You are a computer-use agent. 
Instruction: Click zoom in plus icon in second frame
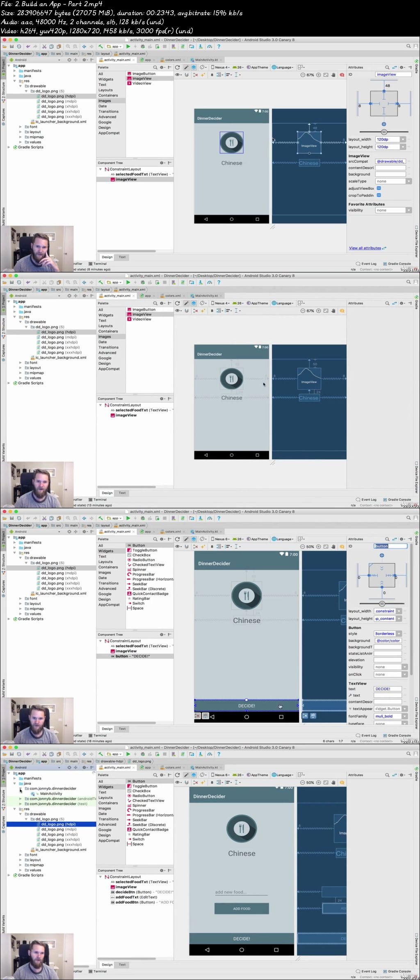click(x=319, y=311)
